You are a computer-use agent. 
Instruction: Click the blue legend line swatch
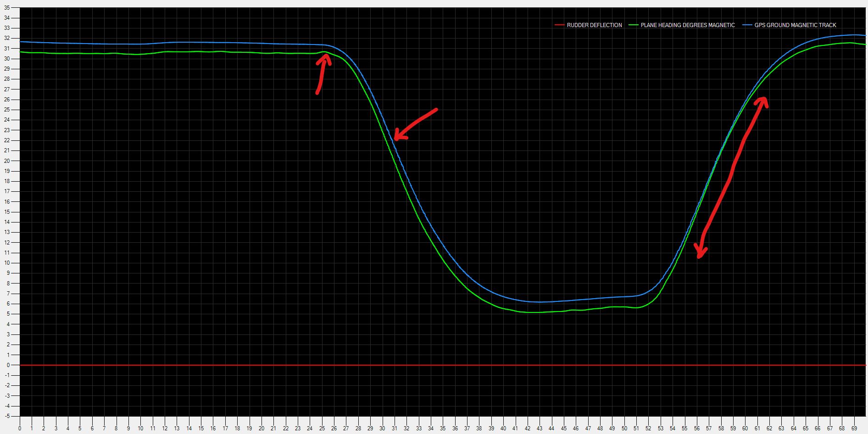[x=747, y=25]
